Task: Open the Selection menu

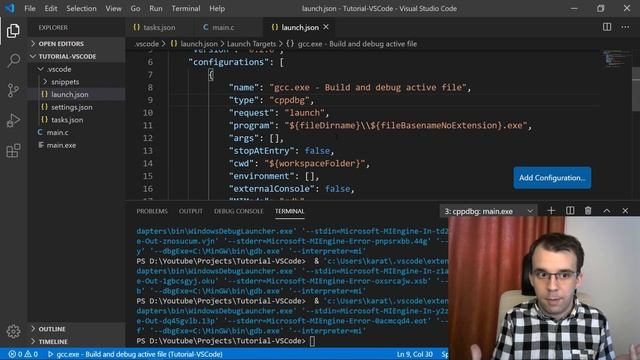Action: pos(81,8)
